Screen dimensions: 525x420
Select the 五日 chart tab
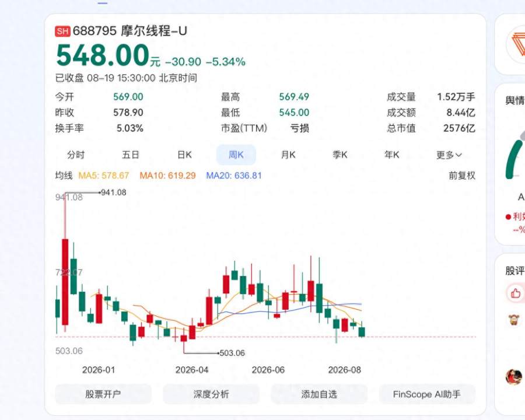tap(130, 155)
